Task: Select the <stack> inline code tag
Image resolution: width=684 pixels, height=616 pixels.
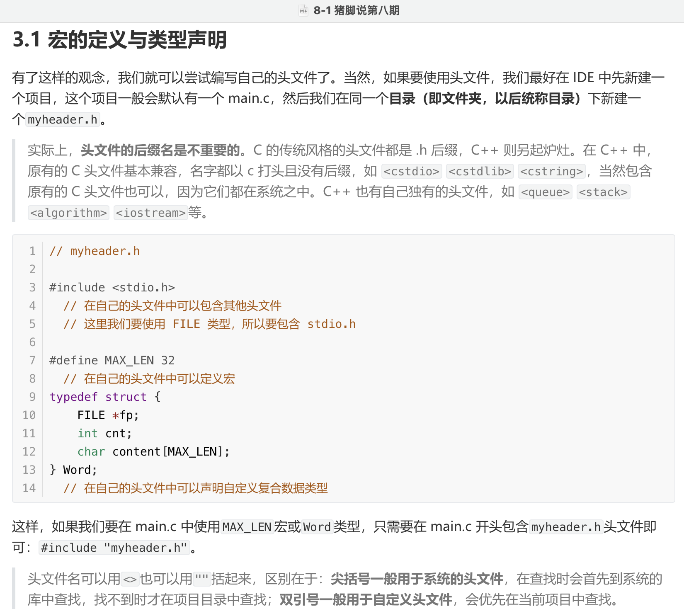Action: click(603, 192)
